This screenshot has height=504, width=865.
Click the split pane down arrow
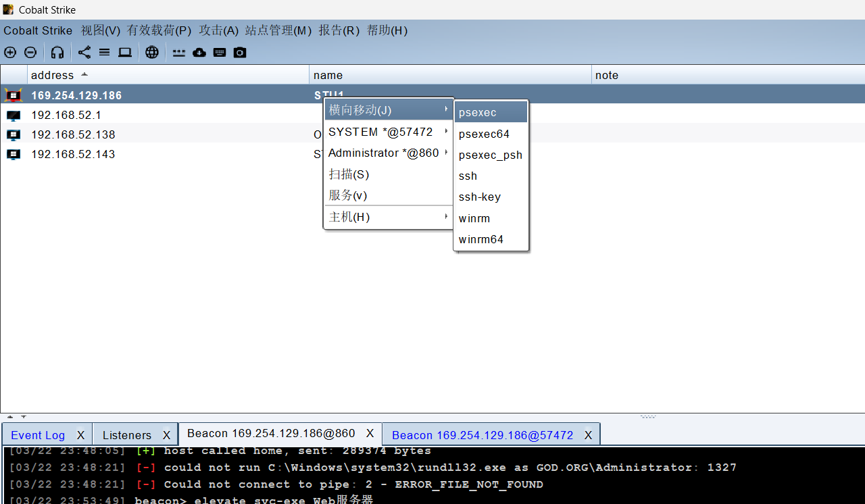click(x=24, y=417)
